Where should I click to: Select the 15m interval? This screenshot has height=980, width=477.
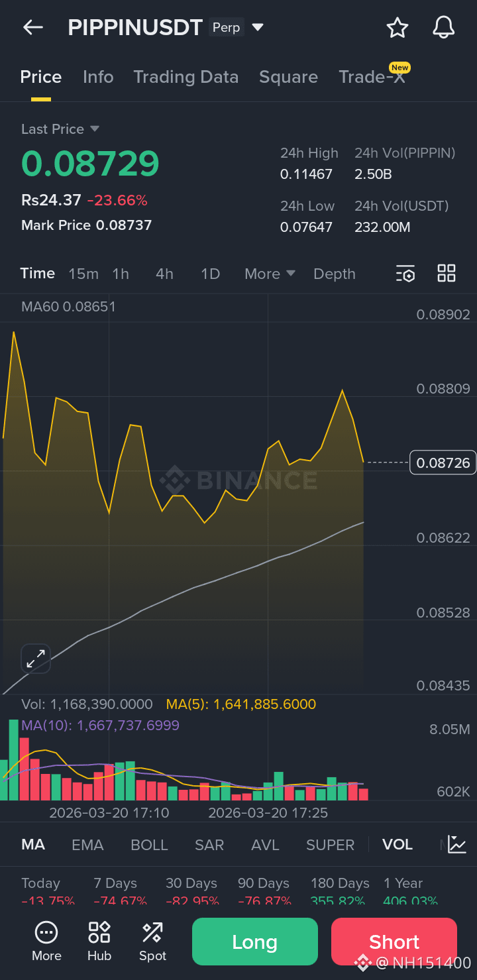pos(83,274)
